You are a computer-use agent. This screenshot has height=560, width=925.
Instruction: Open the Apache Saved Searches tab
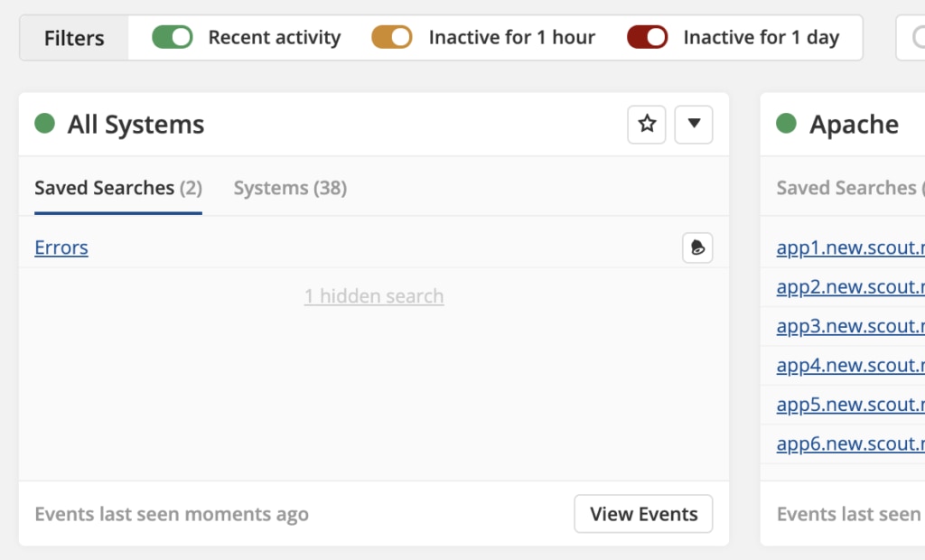point(850,188)
